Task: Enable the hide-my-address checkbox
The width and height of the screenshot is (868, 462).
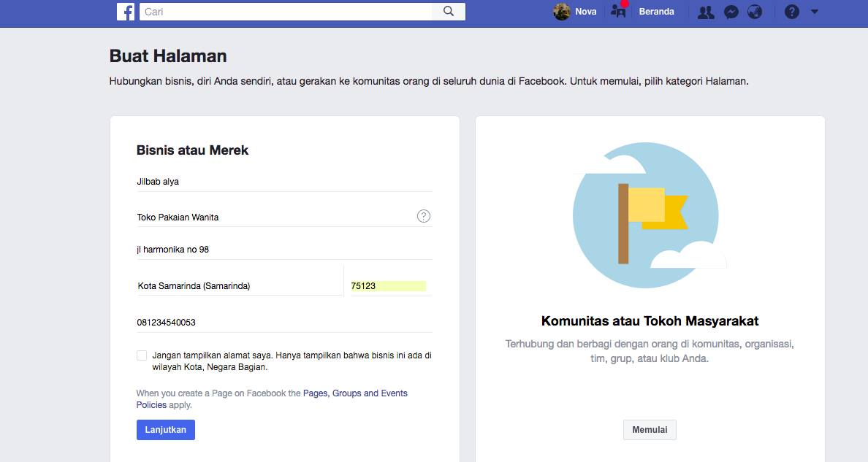Action: (142, 355)
